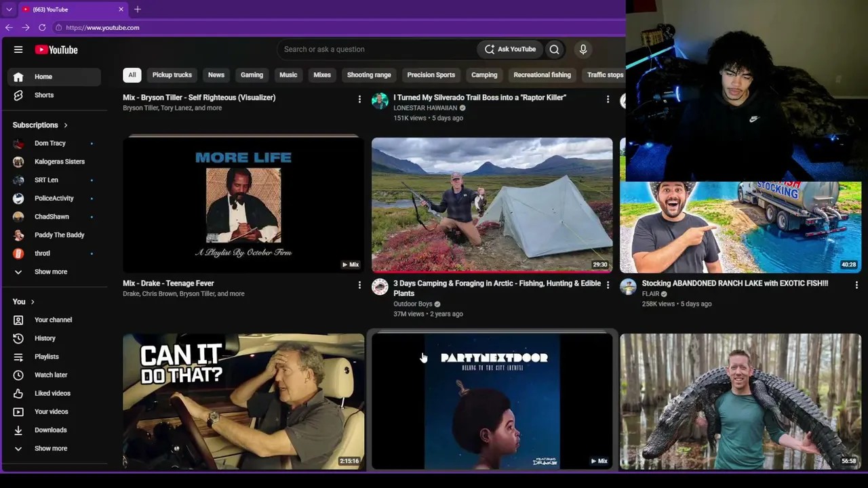Go forward with browser forward arrow

click(25, 28)
